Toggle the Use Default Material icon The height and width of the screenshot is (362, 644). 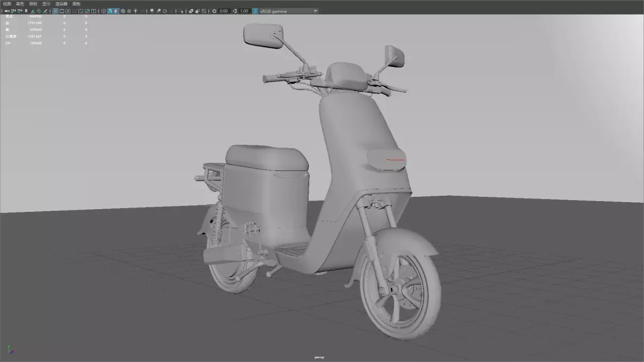(116, 11)
